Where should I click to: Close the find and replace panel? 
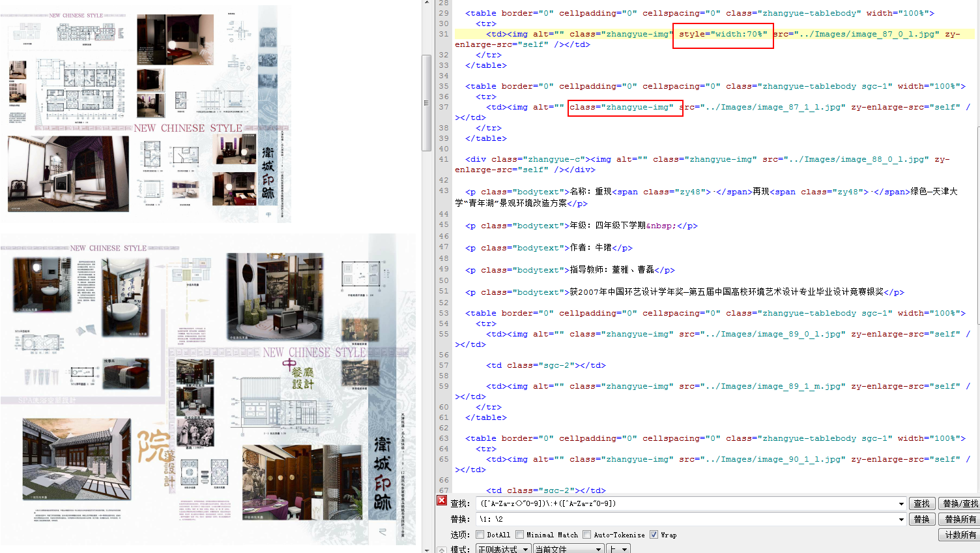(441, 501)
